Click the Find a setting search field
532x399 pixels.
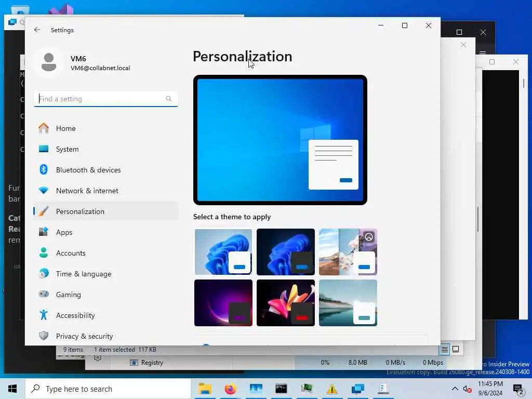[106, 99]
